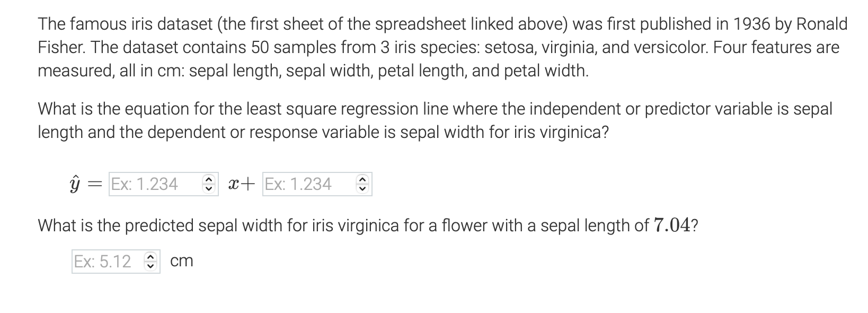Screen dimensions: 868x313
Task: Click inside the slope coefficient input field
Action: (x=154, y=184)
